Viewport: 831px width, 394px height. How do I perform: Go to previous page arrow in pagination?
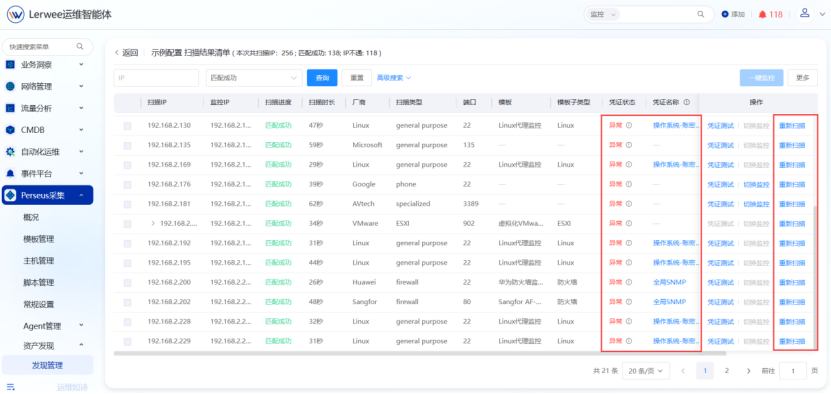(x=683, y=371)
